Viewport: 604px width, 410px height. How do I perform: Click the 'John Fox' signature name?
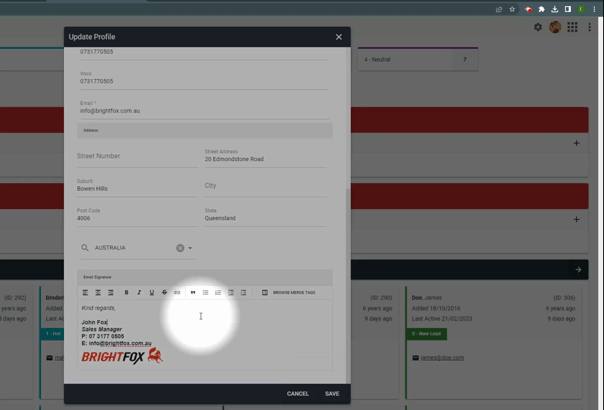click(94, 322)
